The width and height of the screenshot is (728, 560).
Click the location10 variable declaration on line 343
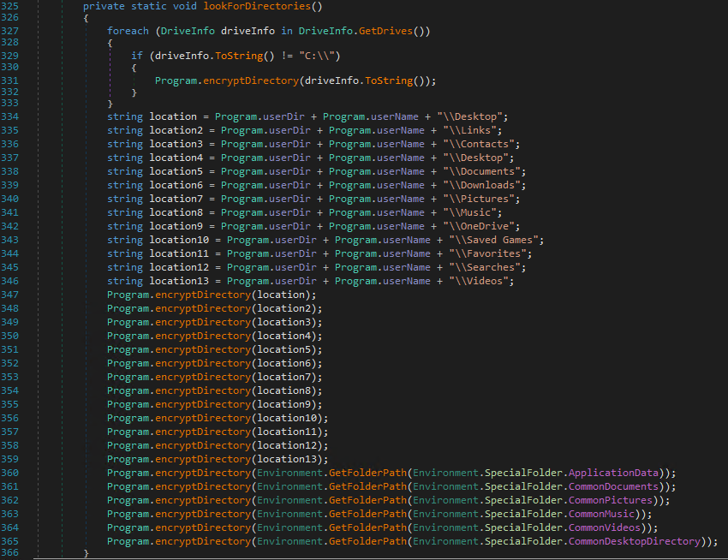[179, 240]
